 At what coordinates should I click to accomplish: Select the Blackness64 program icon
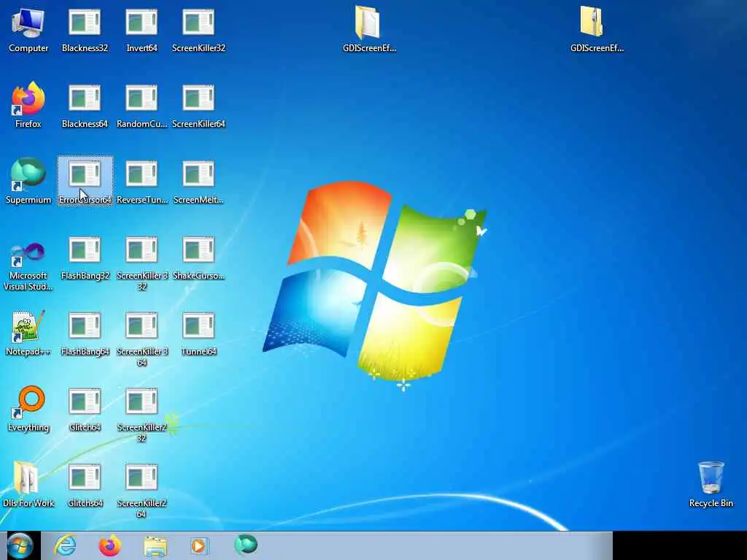coord(85,106)
